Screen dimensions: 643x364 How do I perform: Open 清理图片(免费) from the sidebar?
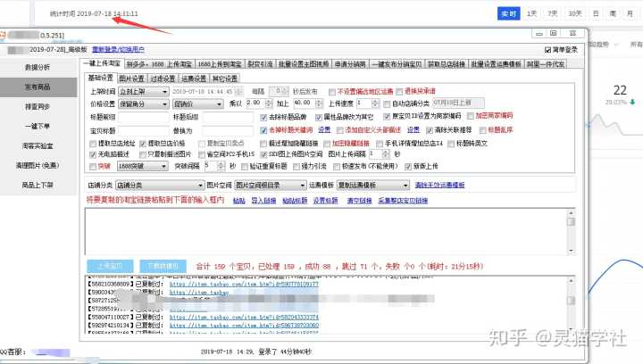point(37,165)
